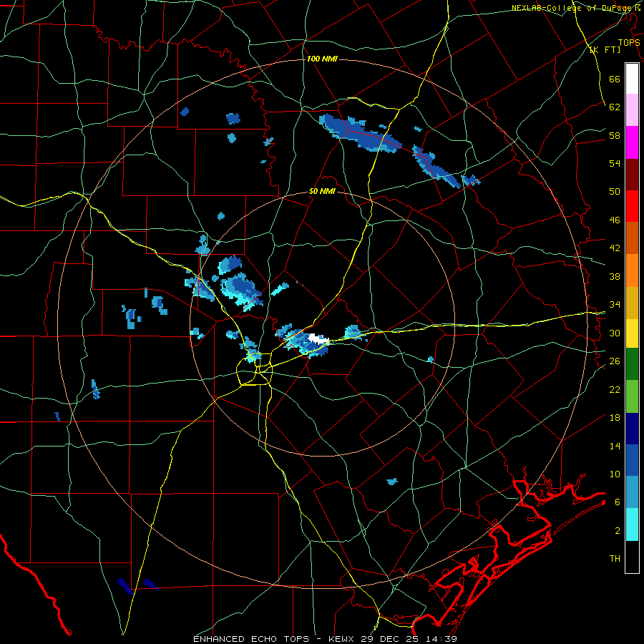Image resolution: width=644 pixels, height=644 pixels.
Task: Click the bright yellow legend swatch
Action: coord(632,333)
